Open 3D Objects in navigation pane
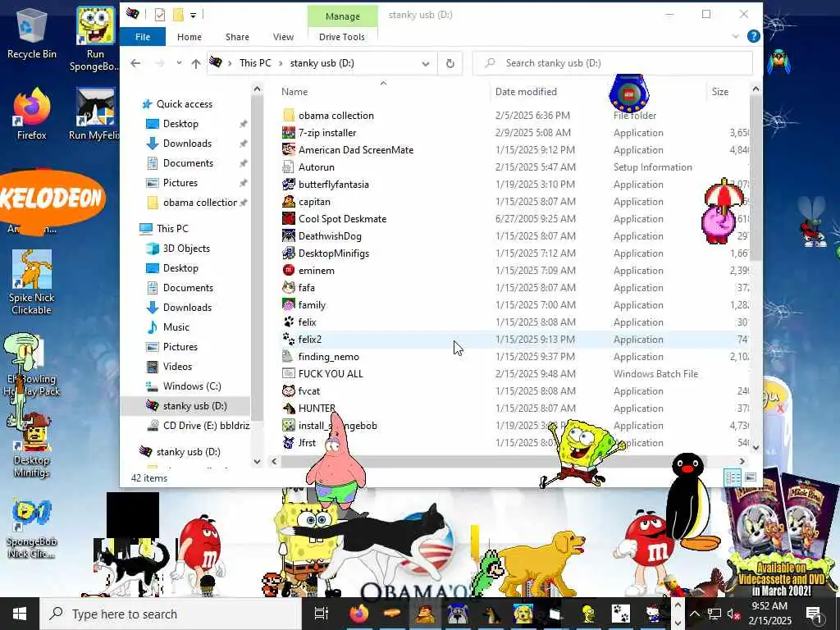Screen dimensions: 840x630 pyautogui.click(x=186, y=249)
